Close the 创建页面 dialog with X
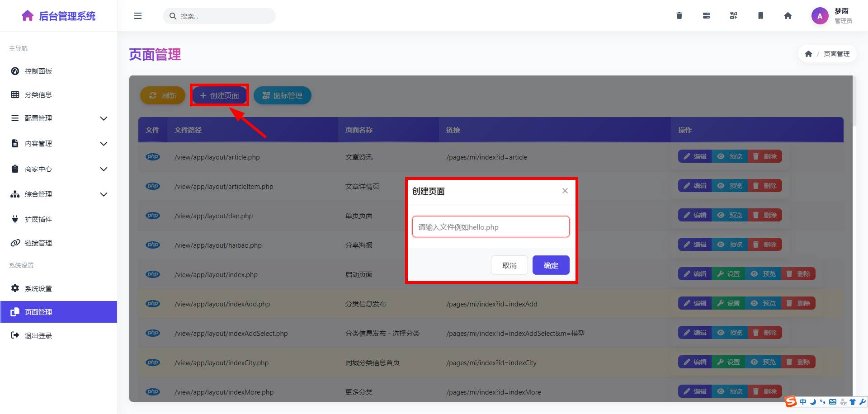 [x=565, y=191]
